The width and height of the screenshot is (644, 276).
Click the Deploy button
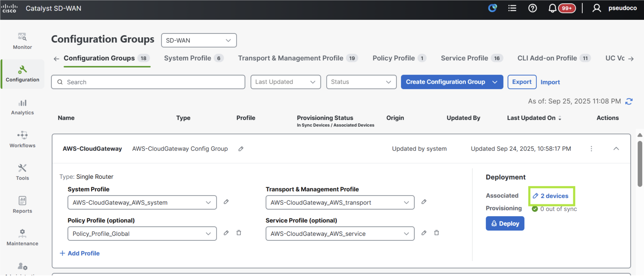[x=505, y=224]
